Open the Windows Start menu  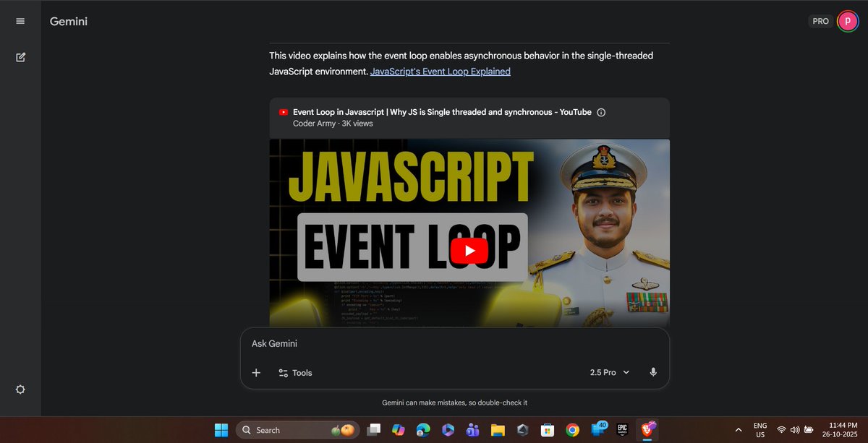pos(221,430)
